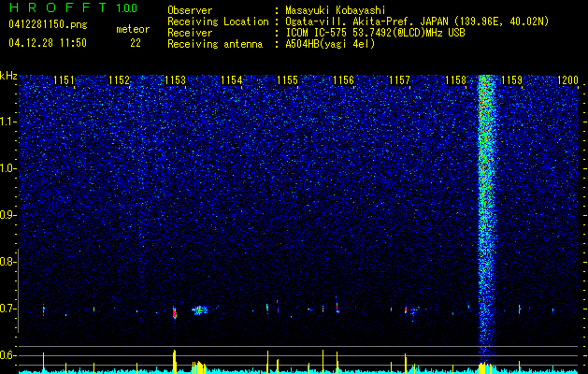
Task: Select the Ogata-vill. Akita-Pref. JAPAN location text
Action: 417,22
